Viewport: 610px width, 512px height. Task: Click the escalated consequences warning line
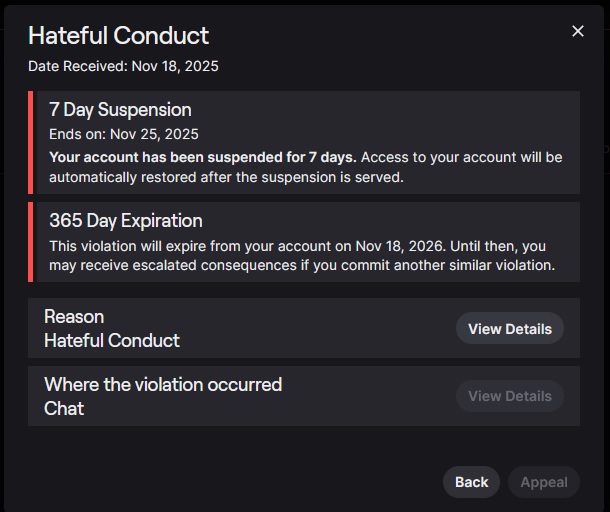click(300, 266)
